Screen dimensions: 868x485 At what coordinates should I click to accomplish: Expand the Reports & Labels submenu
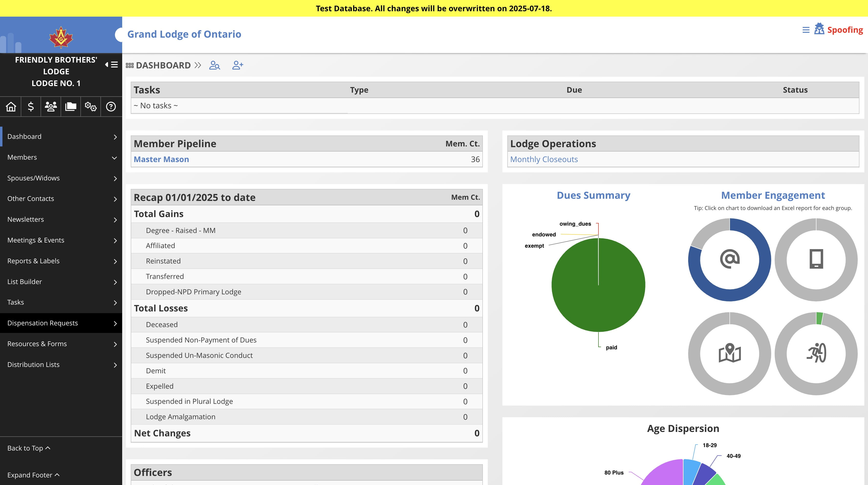61,261
